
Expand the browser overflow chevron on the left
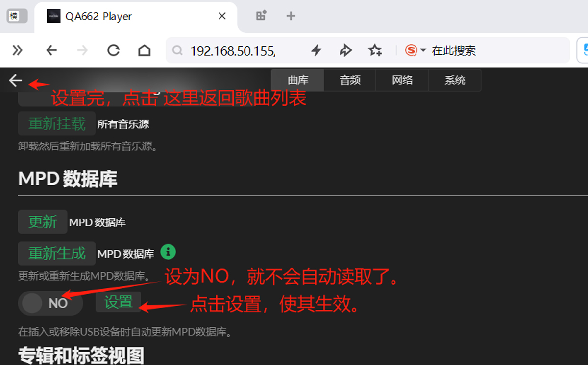[x=18, y=50]
